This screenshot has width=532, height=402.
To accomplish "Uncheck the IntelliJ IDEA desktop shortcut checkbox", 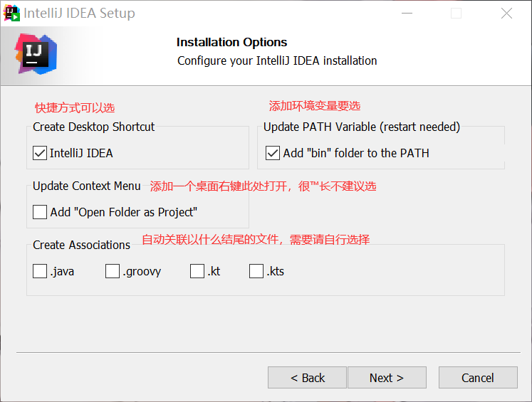I will pos(40,153).
